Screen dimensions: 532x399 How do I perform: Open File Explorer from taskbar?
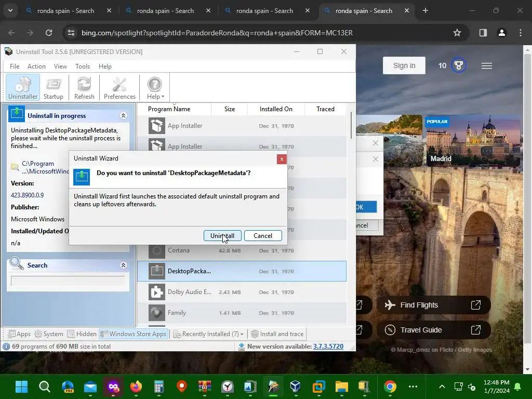click(342, 387)
